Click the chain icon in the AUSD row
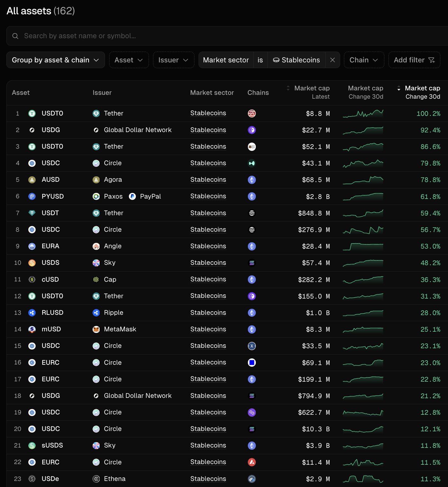The width and height of the screenshot is (448, 487). pyautogui.click(x=252, y=180)
